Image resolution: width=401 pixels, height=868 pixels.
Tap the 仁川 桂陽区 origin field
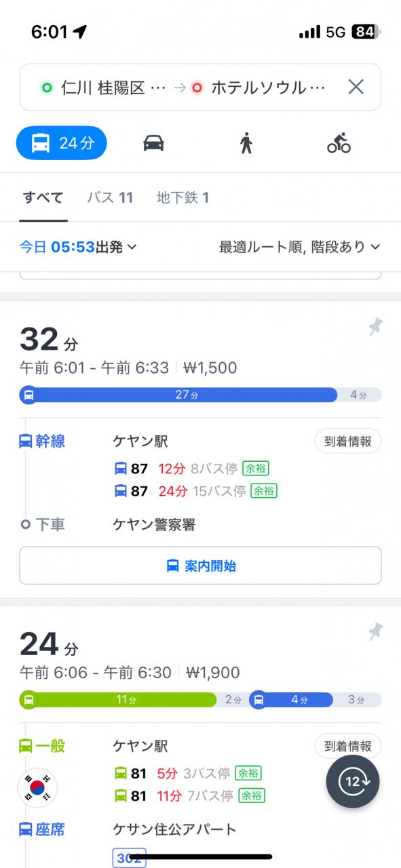[x=103, y=87]
